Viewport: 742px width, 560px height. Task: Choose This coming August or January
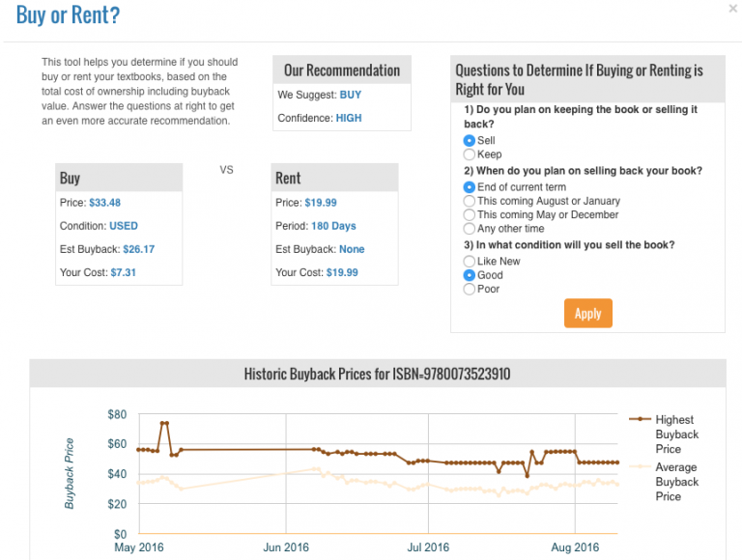pyautogui.click(x=470, y=201)
